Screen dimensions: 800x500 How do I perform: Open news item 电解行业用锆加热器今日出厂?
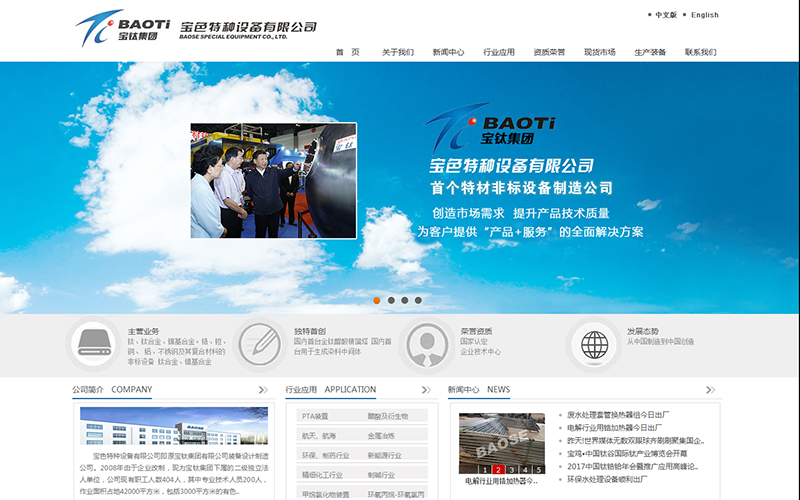pyautogui.click(x=614, y=428)
